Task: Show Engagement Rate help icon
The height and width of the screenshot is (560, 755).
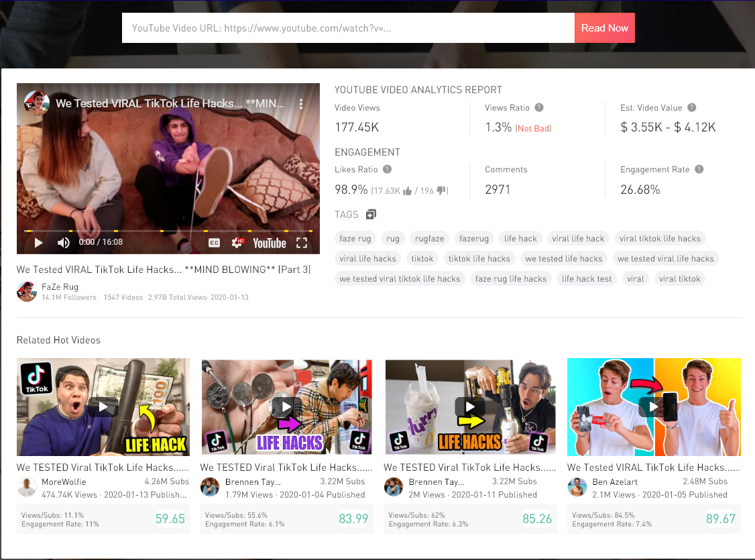Action: tap(699, 169)
